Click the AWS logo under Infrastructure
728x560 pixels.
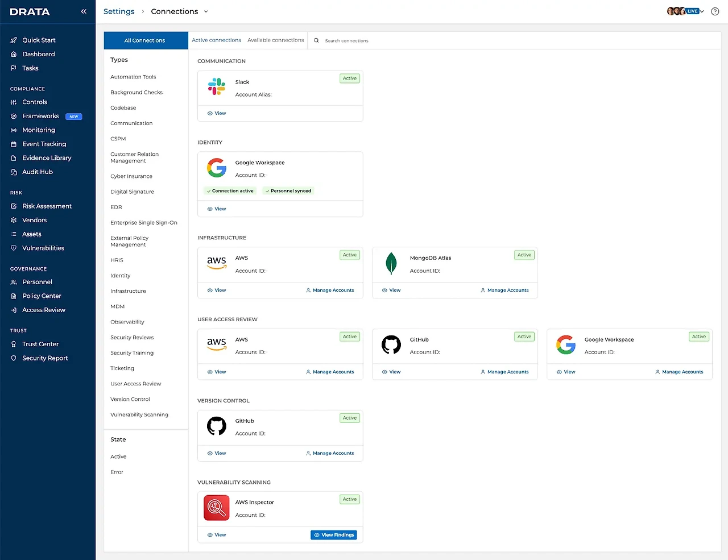tap(217, 262)
